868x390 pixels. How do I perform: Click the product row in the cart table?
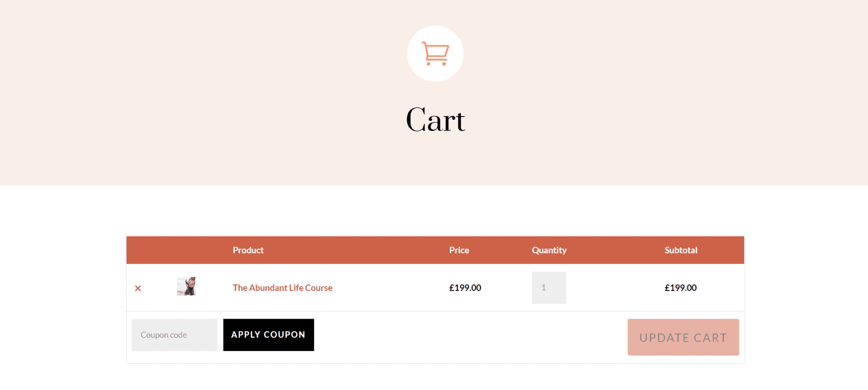pyautogui.click(x=386, y=287)
